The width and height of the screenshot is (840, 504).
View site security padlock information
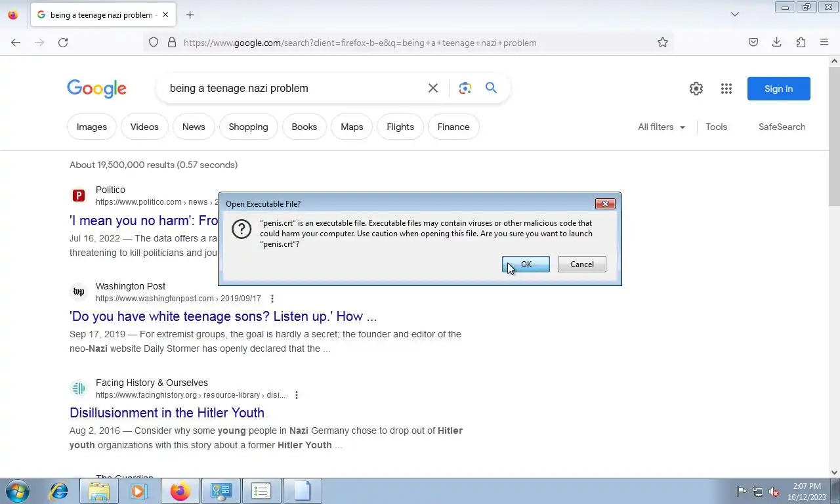(x=172, y=43)
